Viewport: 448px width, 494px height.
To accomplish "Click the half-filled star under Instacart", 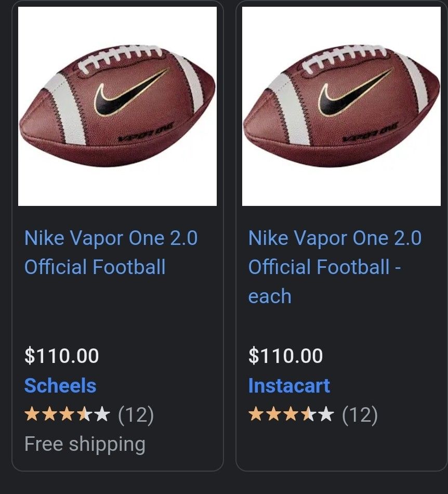I will (x=308, y=414).
